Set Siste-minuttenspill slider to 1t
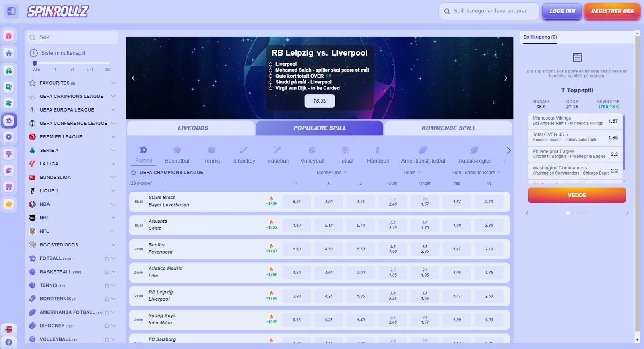The image size is (644, 349). coord(55,69)
